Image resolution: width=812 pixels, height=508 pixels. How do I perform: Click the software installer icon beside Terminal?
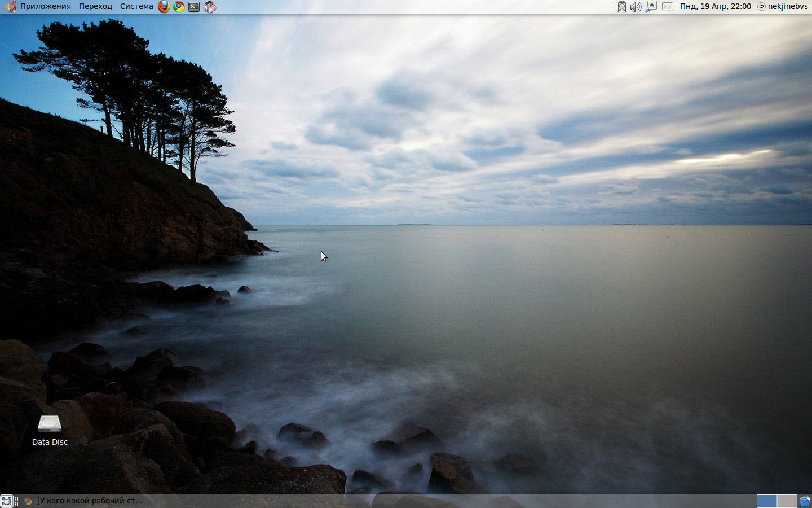[x=210, y=7]
